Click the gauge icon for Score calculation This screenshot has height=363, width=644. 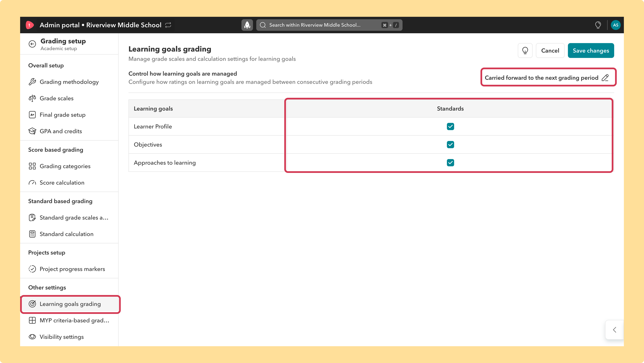(32, 183)
